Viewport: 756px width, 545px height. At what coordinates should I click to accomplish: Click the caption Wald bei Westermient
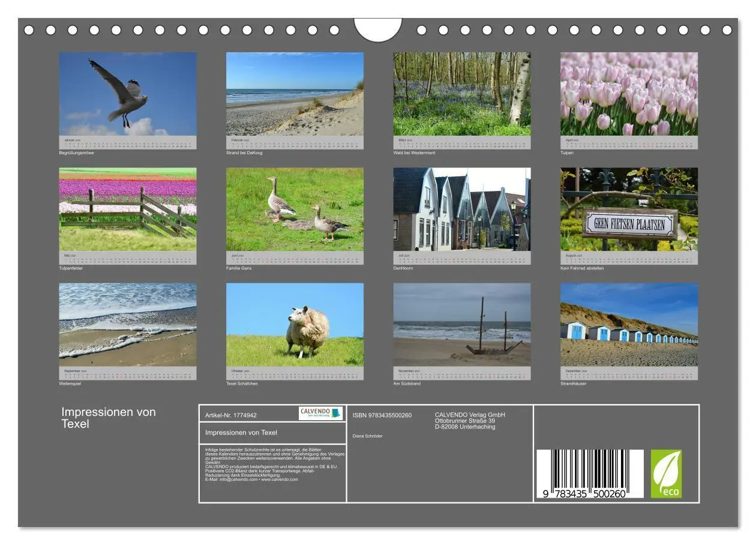(x=414, y=152)
